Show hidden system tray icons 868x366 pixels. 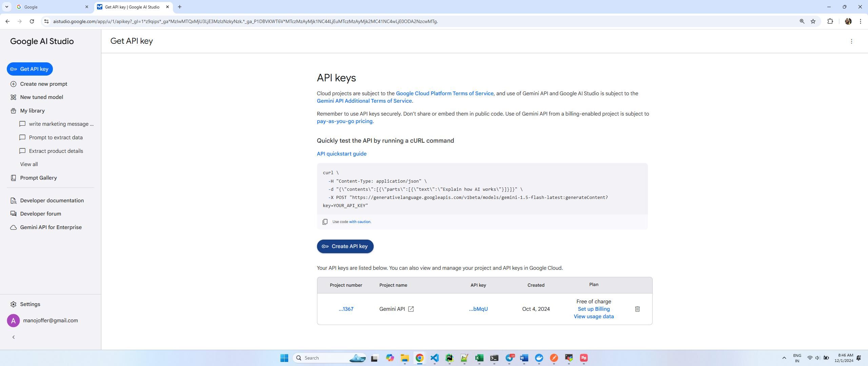pyautogui.click(x=784, y=358)
